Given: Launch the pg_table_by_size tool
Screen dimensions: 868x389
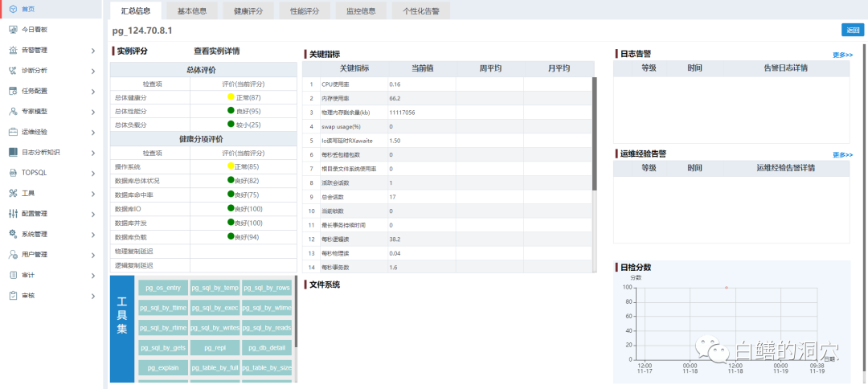Looking at the screenshot, I should [x=267, y=367].
